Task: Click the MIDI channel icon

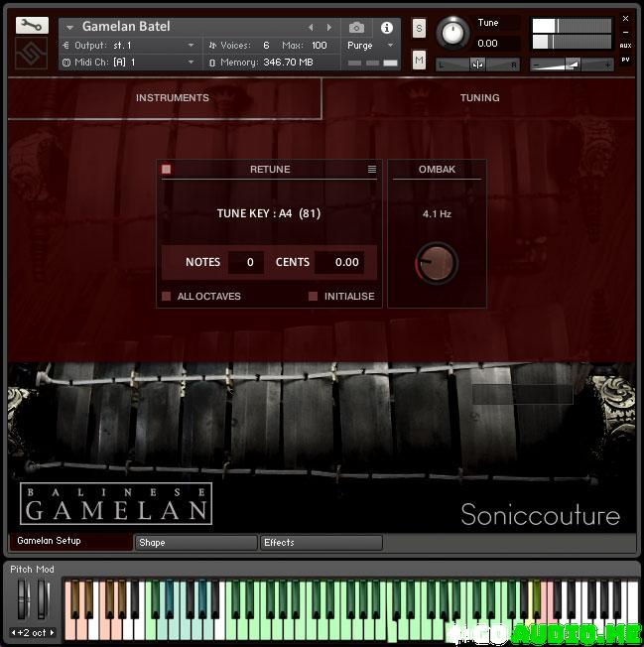Action: coord(66,63)
